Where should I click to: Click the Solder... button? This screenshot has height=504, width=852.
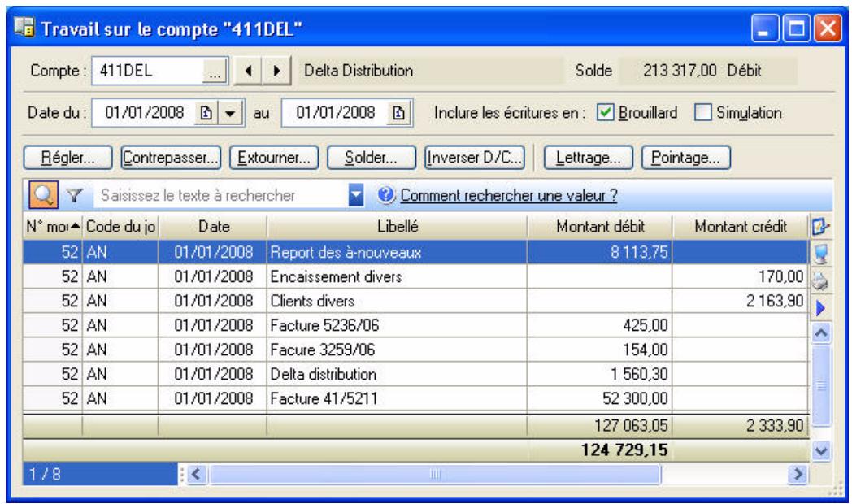pyautogui.click(x=371, y=158)
